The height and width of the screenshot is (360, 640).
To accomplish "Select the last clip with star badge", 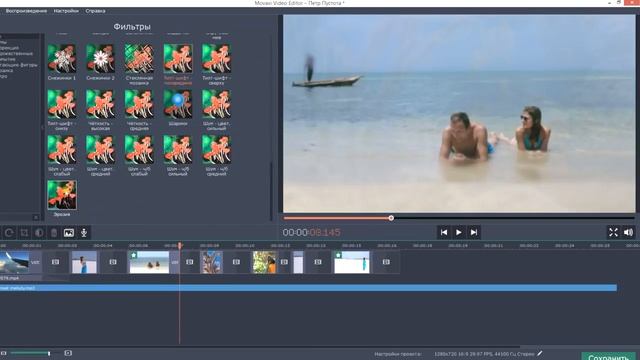I will click(x=352, y=262).
